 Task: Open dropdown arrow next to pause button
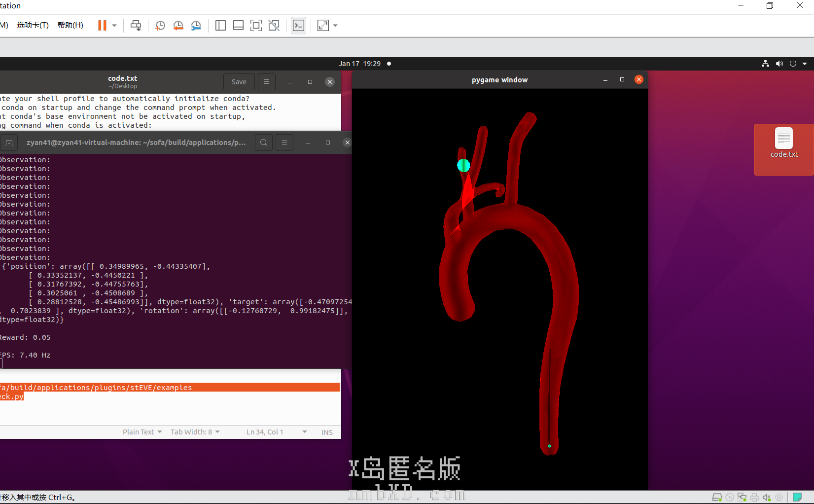[x=114, y=26]
